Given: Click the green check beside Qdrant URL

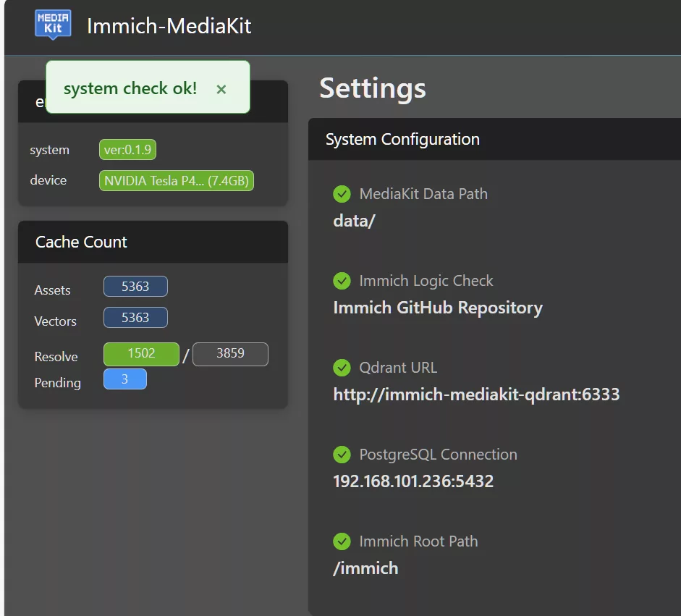Looking at the screenshot, I should pyautogui.click(x=342, y=368).
